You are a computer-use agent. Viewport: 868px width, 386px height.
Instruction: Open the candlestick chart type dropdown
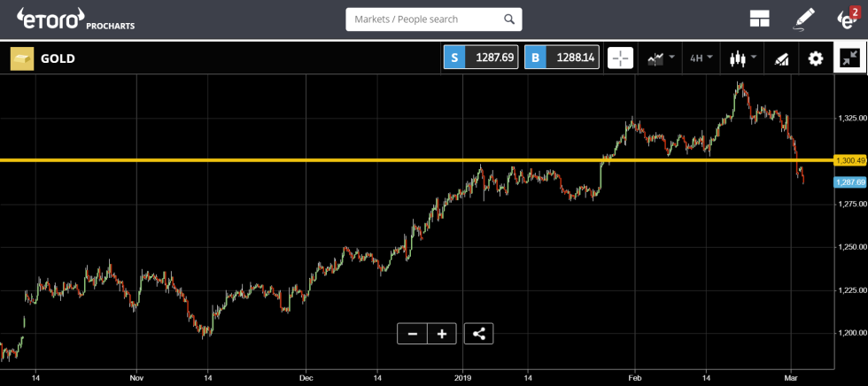pyautogui.click(x=741, y=58)
